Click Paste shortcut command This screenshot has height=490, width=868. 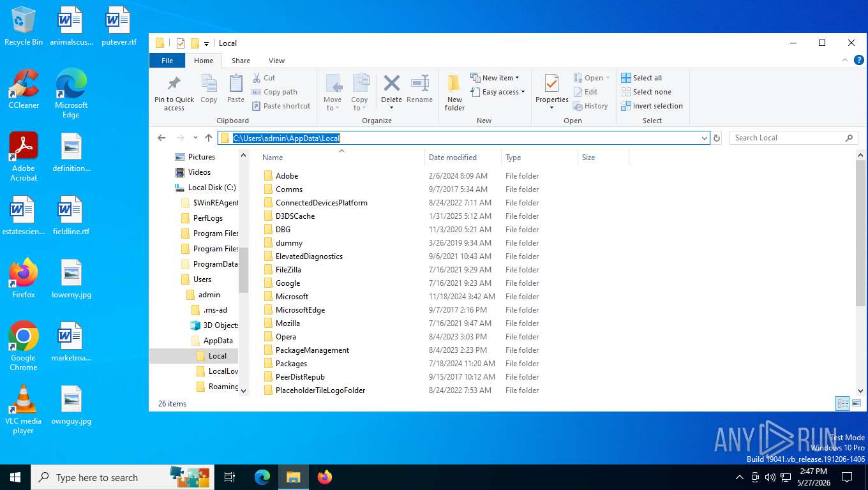[x=281, y=106]
